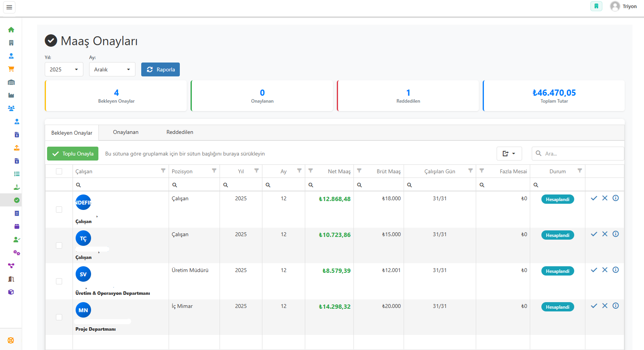Image resolution: width=644 pixels, height=350 pixels.
Task: Reject the Üretim Müdürü salary row
Action: (605, 270)
